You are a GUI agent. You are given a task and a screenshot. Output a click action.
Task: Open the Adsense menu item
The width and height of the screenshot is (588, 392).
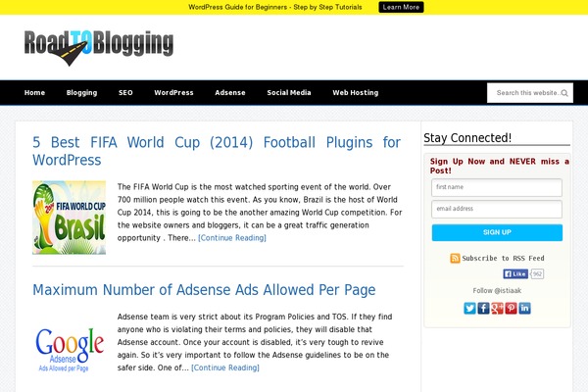[230, 93]
